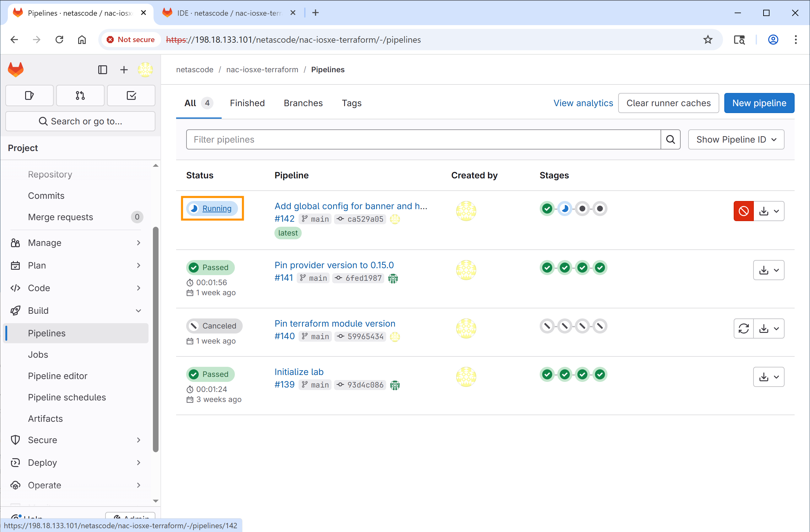Open the to-do list icon
The width and height of the screenshot is (810, 532).
tap(131, 96)
